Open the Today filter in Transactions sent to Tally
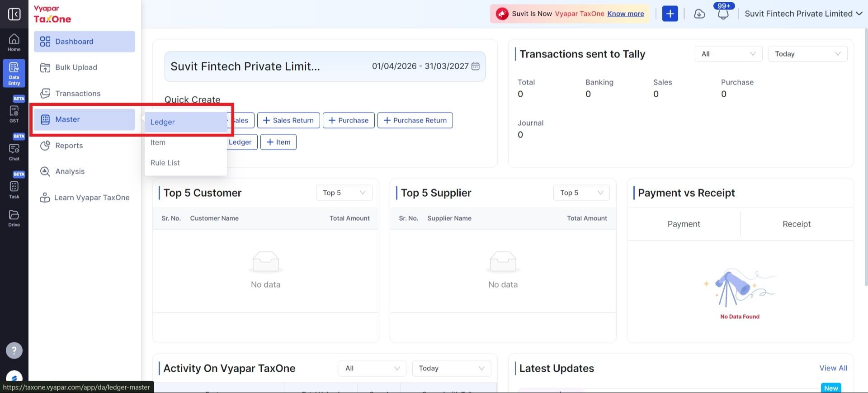The image size is (868, 393). coord(808,54)
